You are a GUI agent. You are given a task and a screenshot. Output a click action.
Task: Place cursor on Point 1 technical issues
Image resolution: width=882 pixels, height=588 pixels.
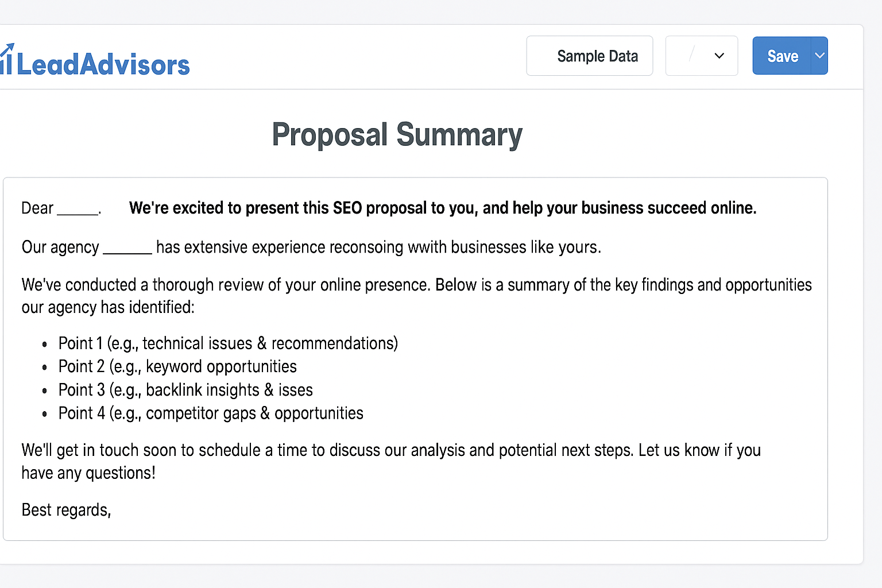coord(228,343)
